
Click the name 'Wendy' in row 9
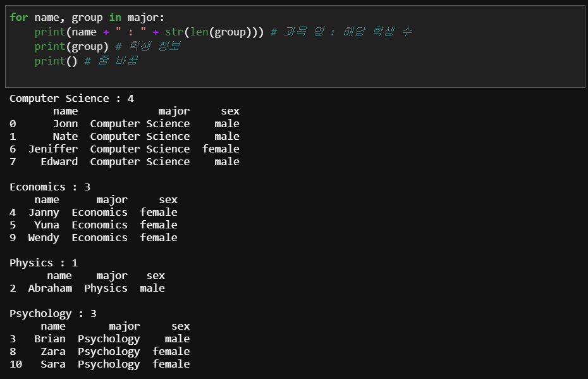pyautogui.click(x=44, y=238)
